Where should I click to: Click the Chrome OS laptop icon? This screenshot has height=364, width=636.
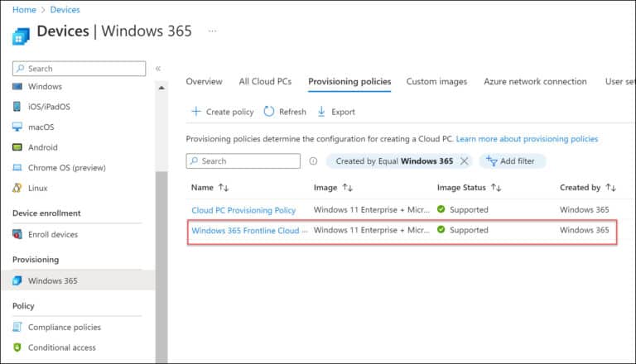point(17,167)
